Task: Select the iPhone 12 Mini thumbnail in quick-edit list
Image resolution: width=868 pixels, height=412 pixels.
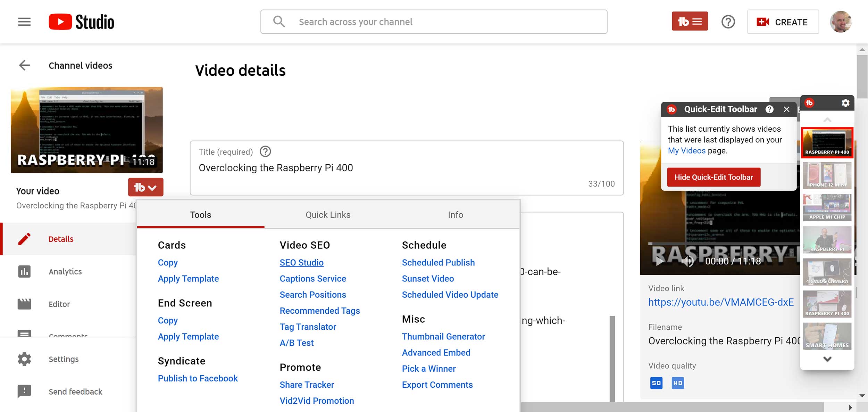Action: coord(827,175)
